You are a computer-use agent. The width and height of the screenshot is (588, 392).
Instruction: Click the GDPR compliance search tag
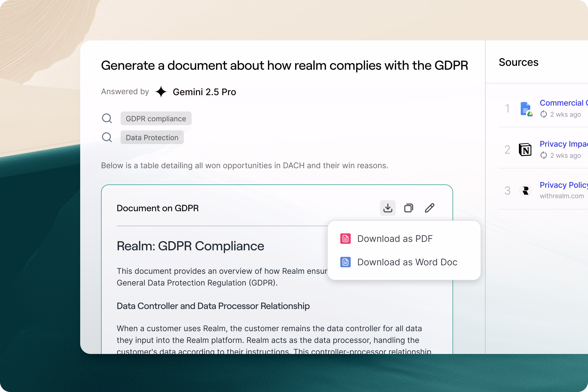click(156, 118)
